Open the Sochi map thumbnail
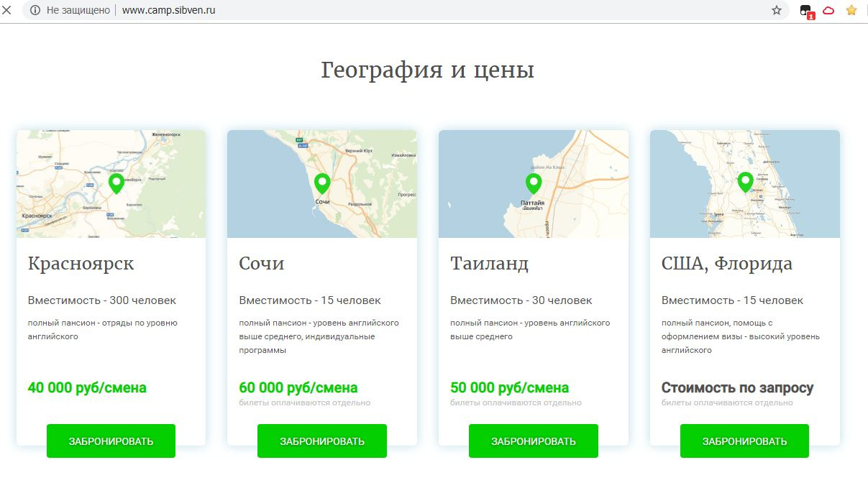This screenshot has width=868, height=483. pyautogui.click(x=322, y=184)
